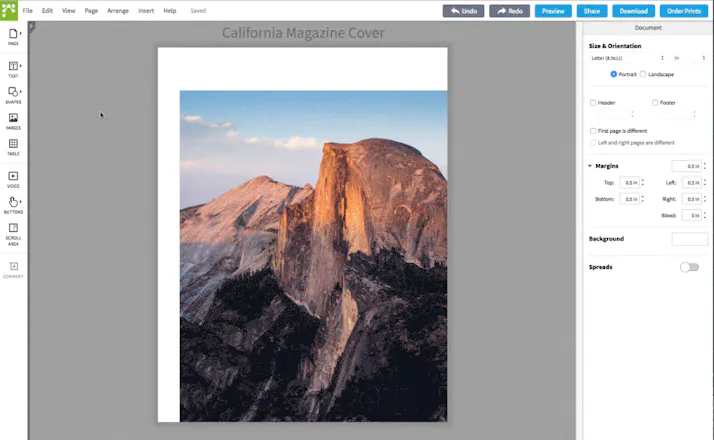Click the Bottom margin input field
Image resolution: width=714 pixels, height=440 pixels.
click(629, 199)
